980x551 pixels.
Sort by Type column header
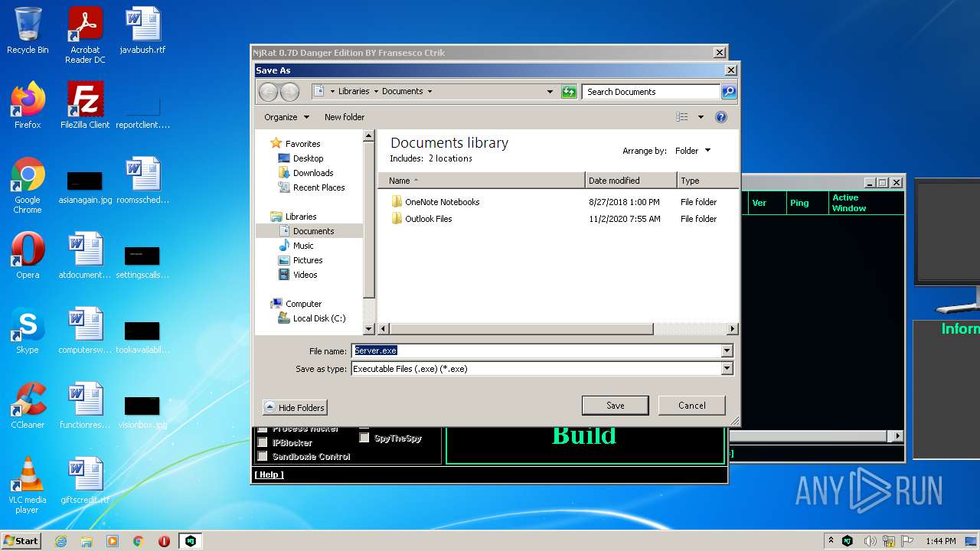[x=708, y=181]
